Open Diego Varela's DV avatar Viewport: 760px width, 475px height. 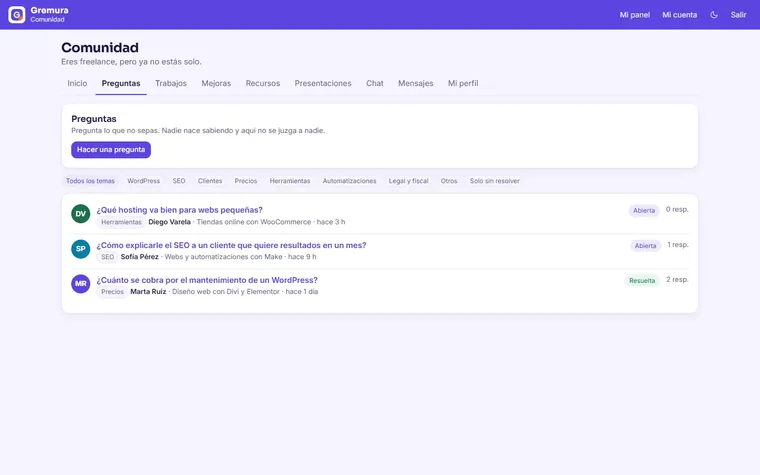pyautogui.click(x=80, y=214)
